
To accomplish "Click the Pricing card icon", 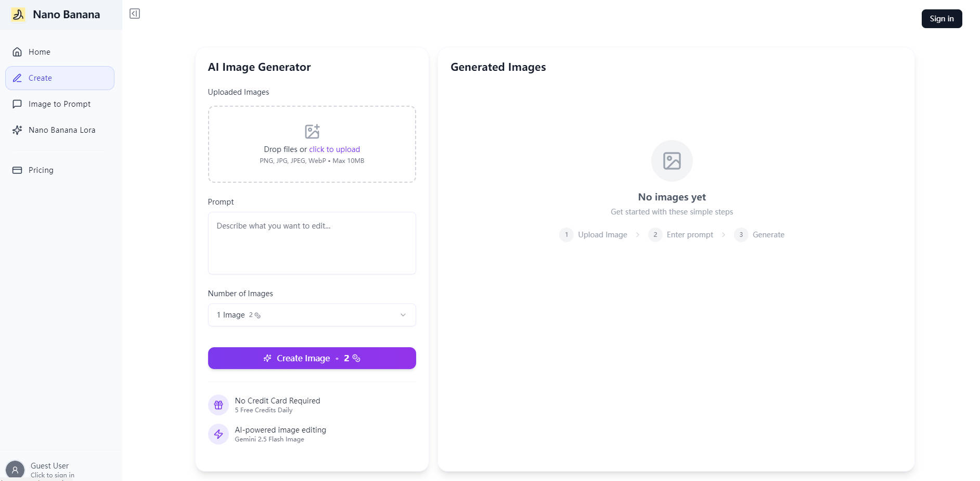I will tap(17, 170).
